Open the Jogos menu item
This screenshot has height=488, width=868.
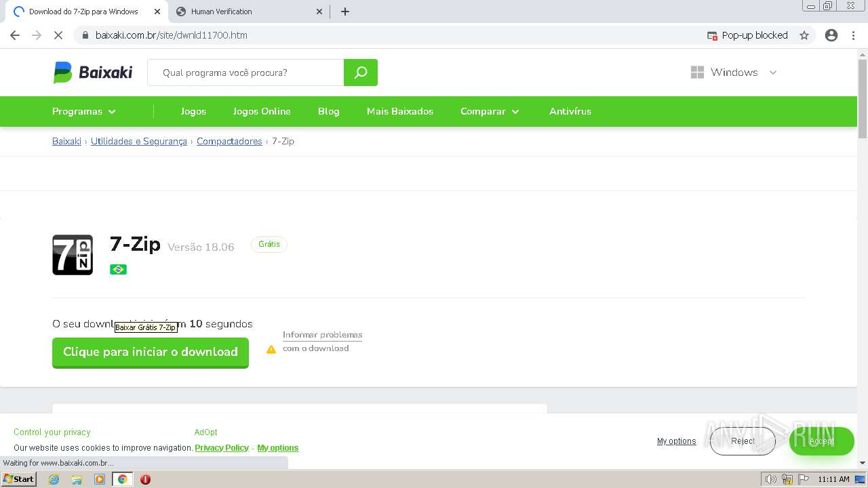193,111
